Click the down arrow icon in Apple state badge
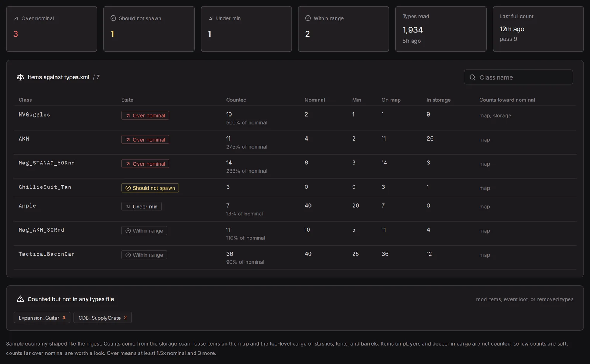The width and height of the screenshot is (590, 364). pyautogui.click(x=128, y=207)
